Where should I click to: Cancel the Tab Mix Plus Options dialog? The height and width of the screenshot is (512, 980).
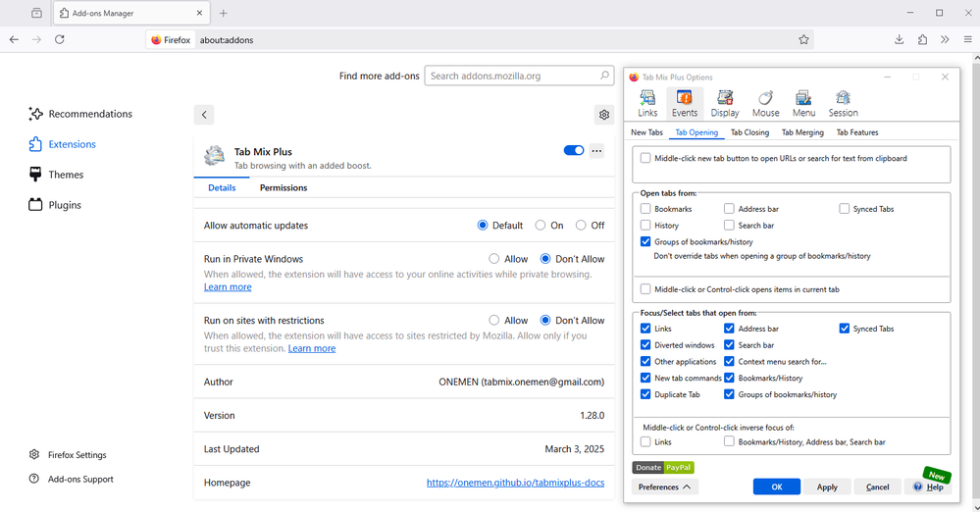878,487
